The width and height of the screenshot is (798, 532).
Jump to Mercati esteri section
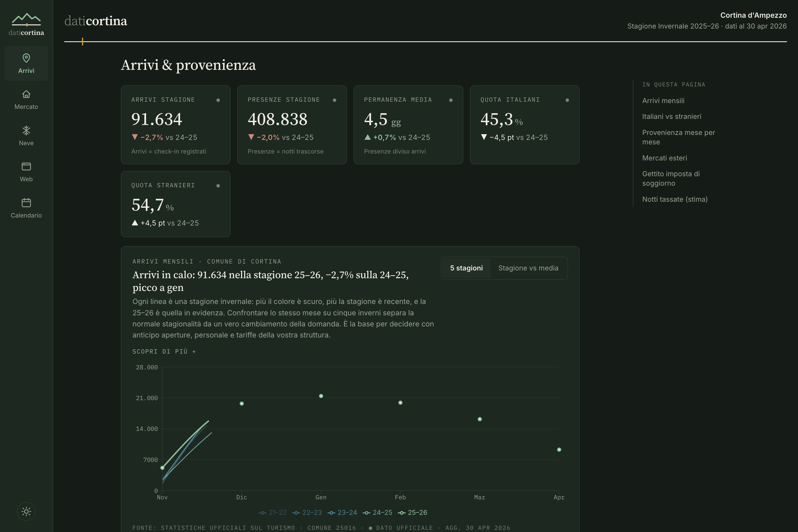[x=665, y=158]
